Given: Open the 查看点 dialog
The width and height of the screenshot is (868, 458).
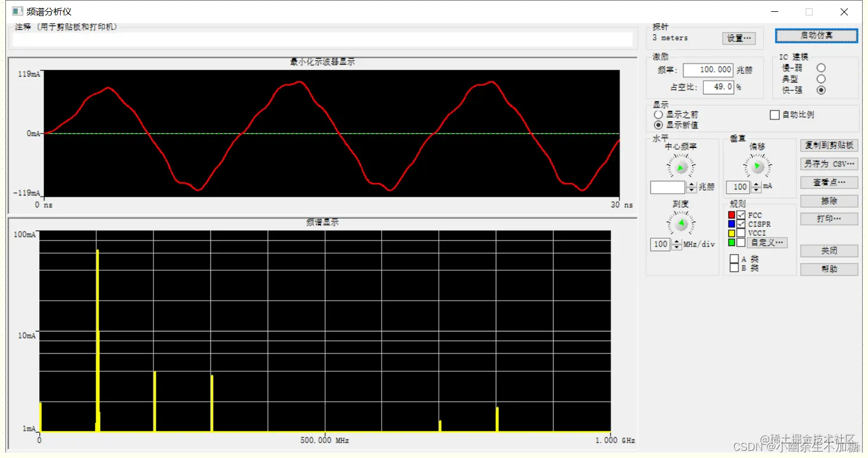Looking at the screenshot, I should pyautogui.click(x=829, y=182).
